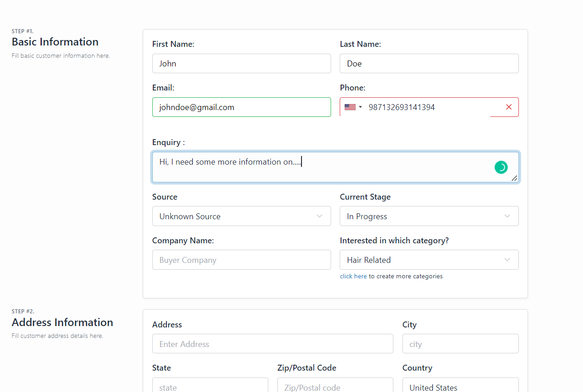Click the Basic Information step heading
Image resolution: width=583 pixels, height=392 pixels.
click(x=55, y=41)
